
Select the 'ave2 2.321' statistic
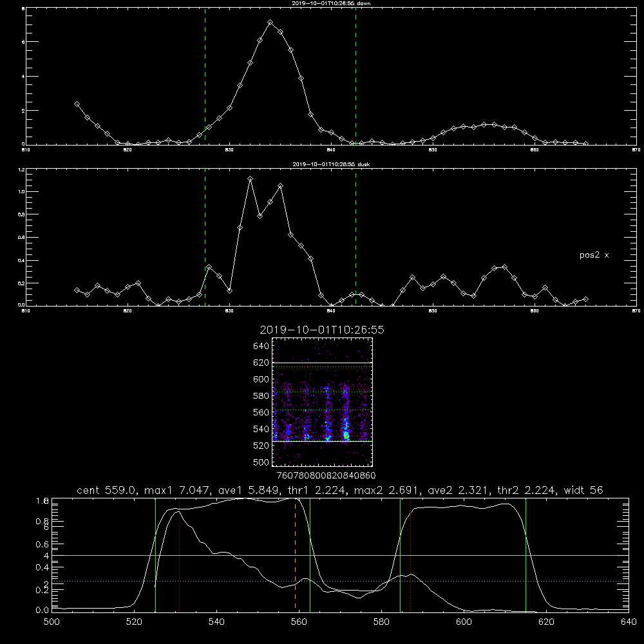tap(459, 490)
